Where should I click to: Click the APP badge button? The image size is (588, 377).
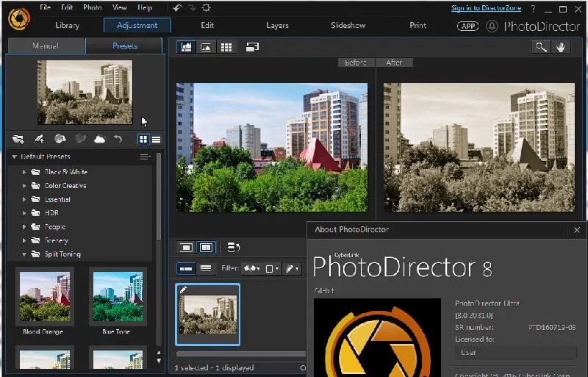(467, 26)
